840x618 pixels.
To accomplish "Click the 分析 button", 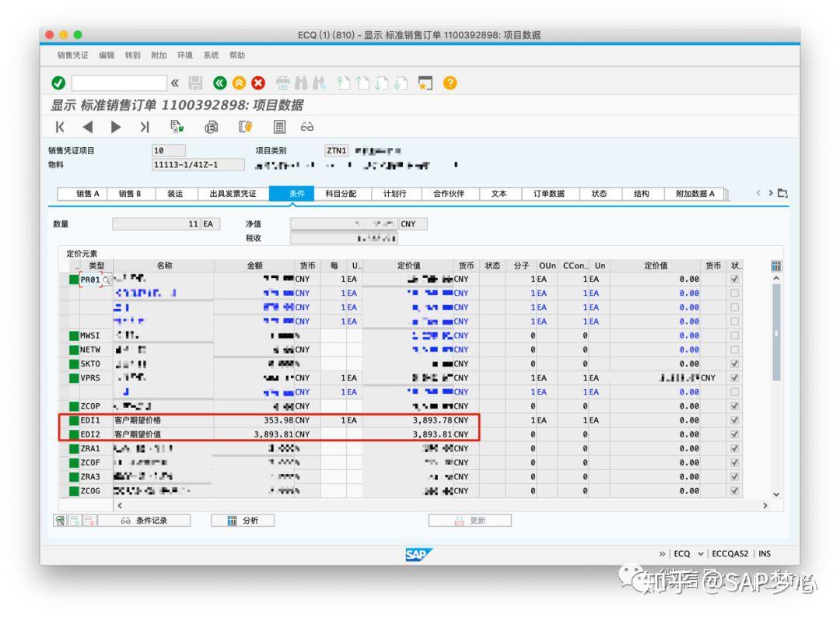I will (x=243, y=521).
